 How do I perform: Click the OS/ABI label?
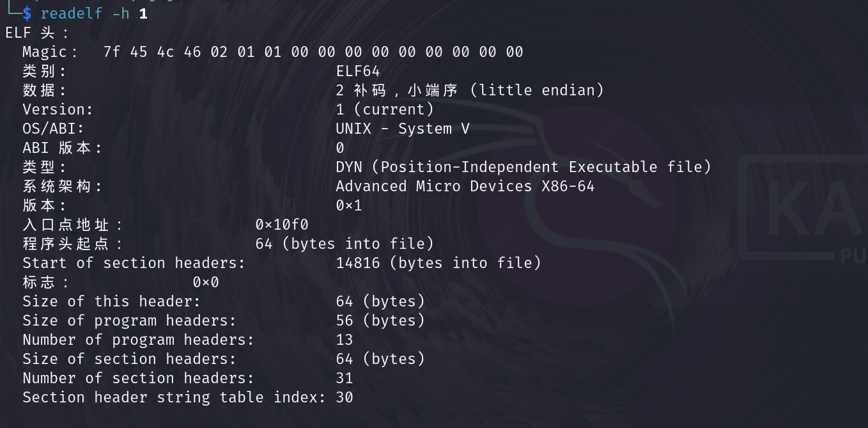[54, 129]
